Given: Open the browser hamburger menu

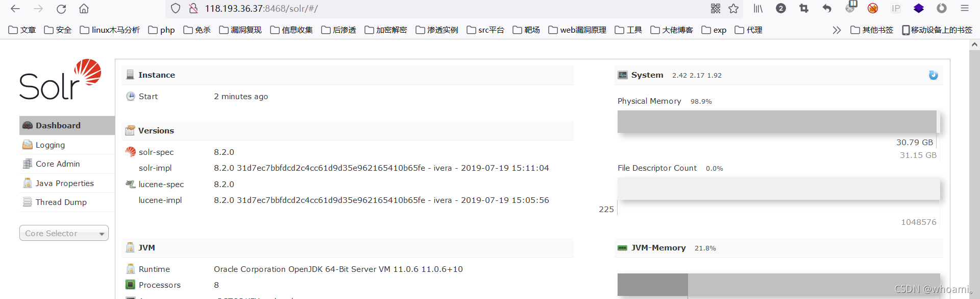Looking at the screenshot, I should click(965, 8).
